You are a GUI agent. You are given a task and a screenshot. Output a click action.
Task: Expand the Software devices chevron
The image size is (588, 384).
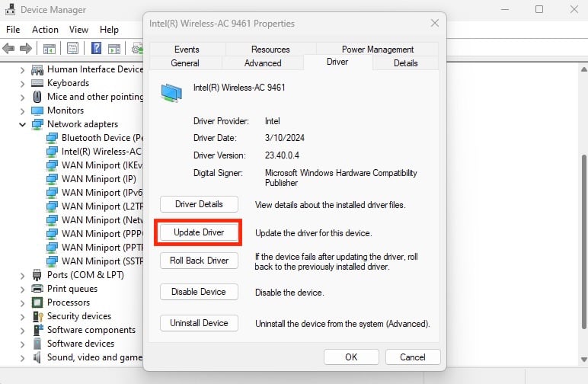tap(23, 344)
